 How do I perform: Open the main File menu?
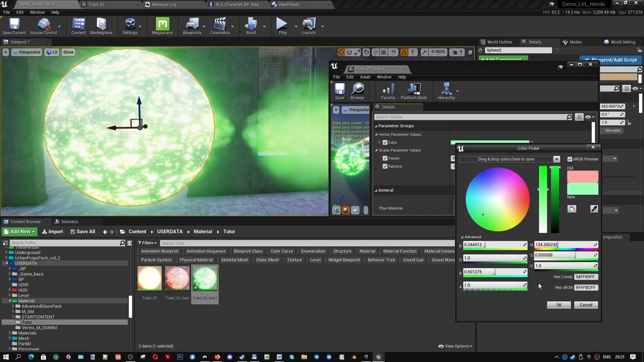pyautogui.click(x=7, y=12)
